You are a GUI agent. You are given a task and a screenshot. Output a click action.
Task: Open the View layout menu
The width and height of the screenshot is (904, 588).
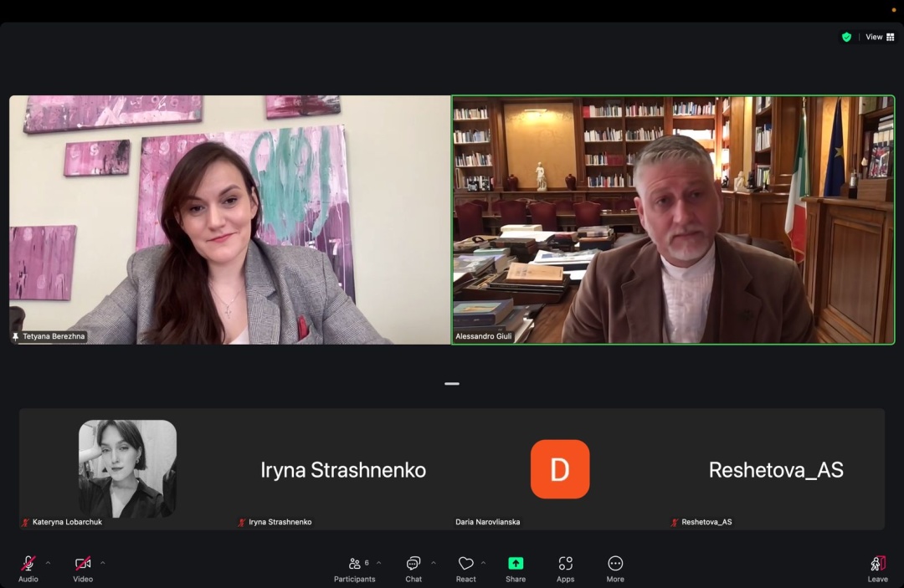(x=880, y=37)
